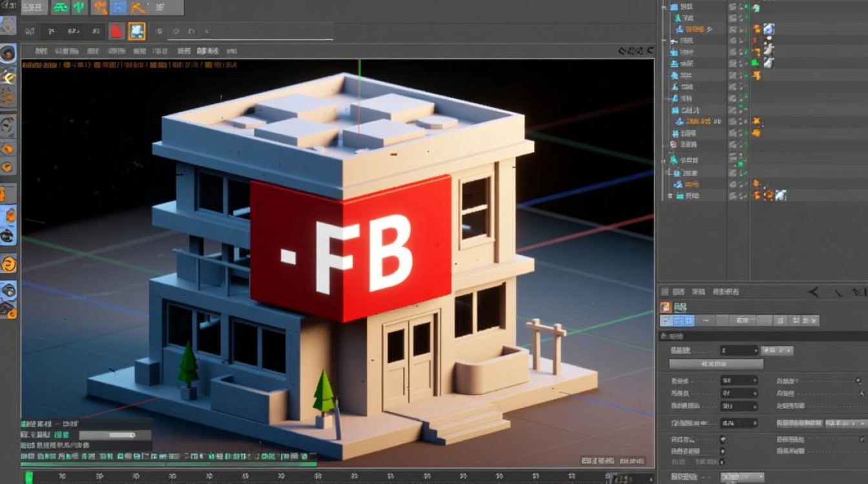Screen dimensions: 868x484
Task: Click the red icon in the second toolbar row
Action: 116,30
